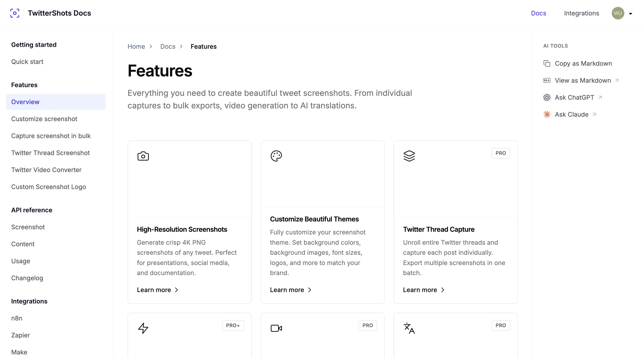Viewport: 644px width, 358px height.
Task: Click the Ask Claude starburst icon
Action: (x=547, y=114)
